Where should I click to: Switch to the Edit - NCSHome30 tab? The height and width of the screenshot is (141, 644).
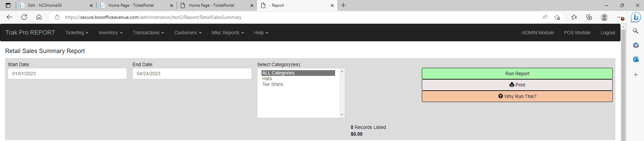point(56,5)
